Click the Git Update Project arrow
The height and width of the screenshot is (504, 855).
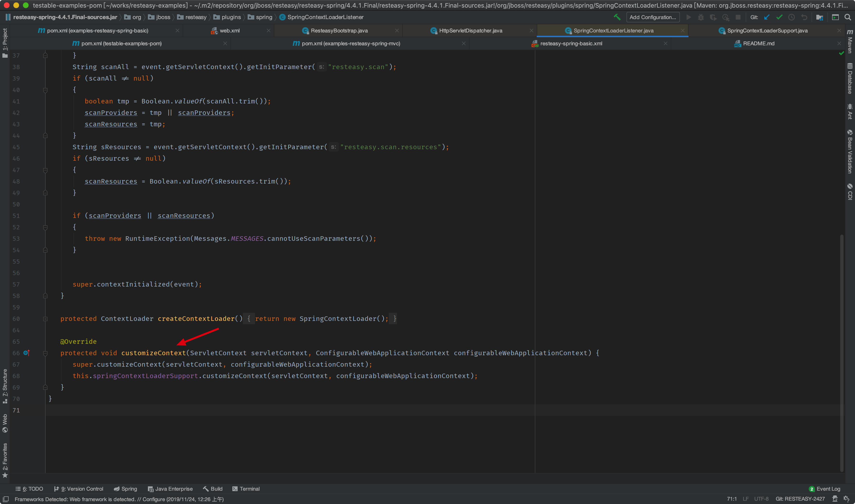click(767, 17)
